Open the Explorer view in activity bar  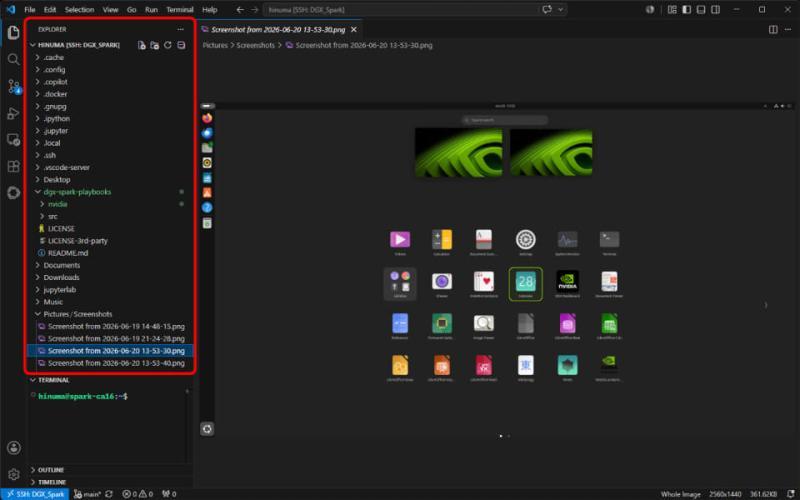14,32
